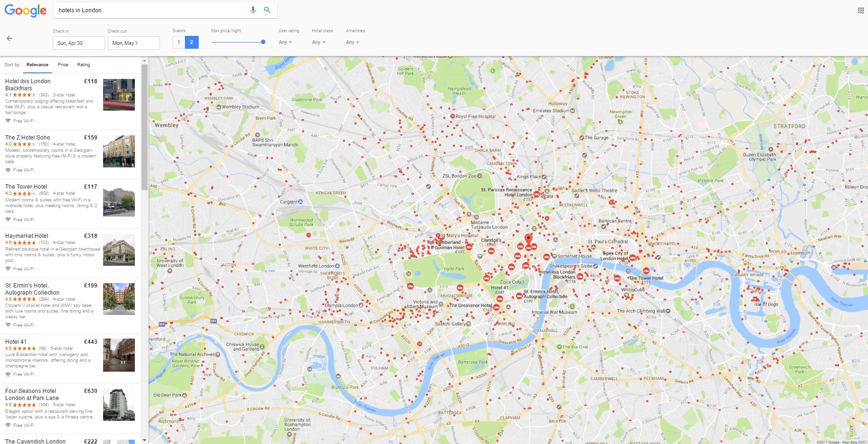The height and width of the screenshot is (444, 868).
Task: Open The Z Hotel Soho listing
Action: tap(70, 155)
